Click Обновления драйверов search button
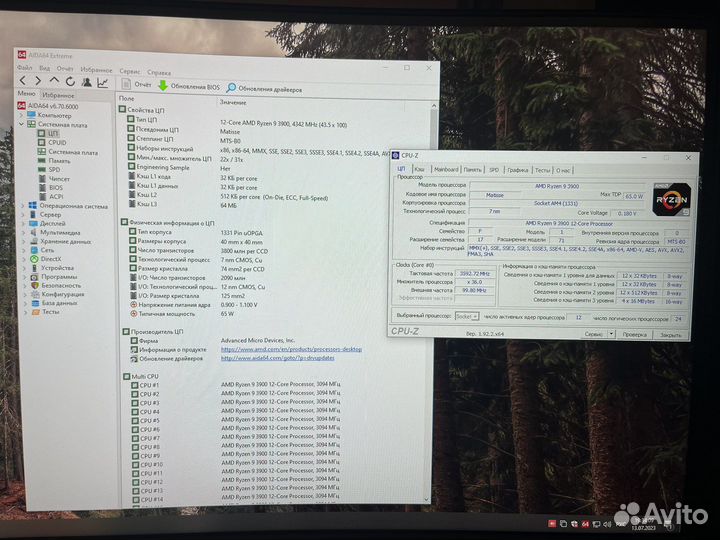This screenshot has height=540, width=720. 264,89
